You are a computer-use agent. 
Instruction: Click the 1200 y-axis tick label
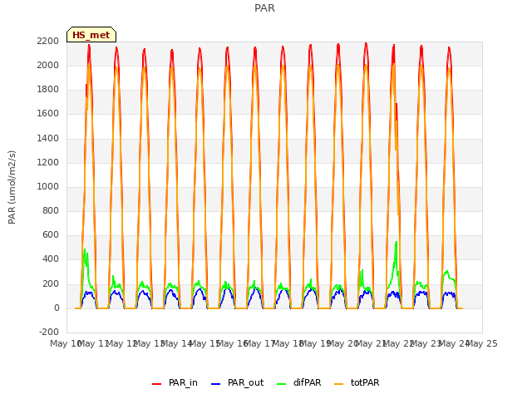[x=48, y=162]
